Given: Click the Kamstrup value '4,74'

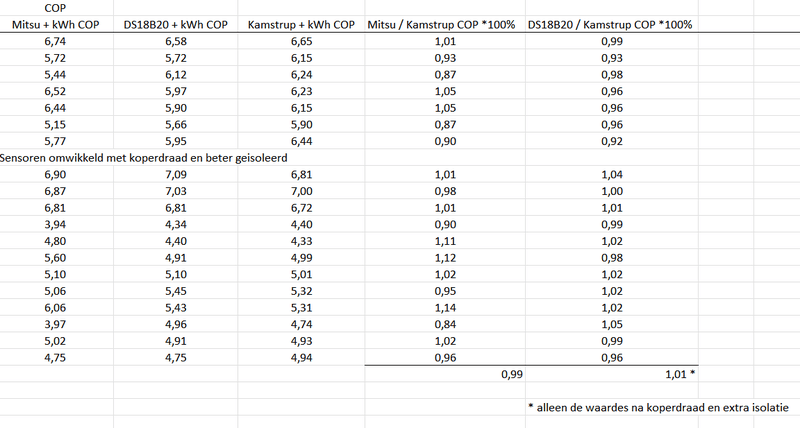Looking at the screenshot, I should point(302,324).
